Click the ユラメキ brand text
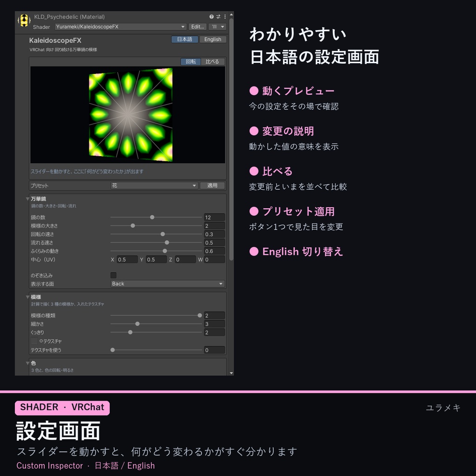 (x=443, y=408)
